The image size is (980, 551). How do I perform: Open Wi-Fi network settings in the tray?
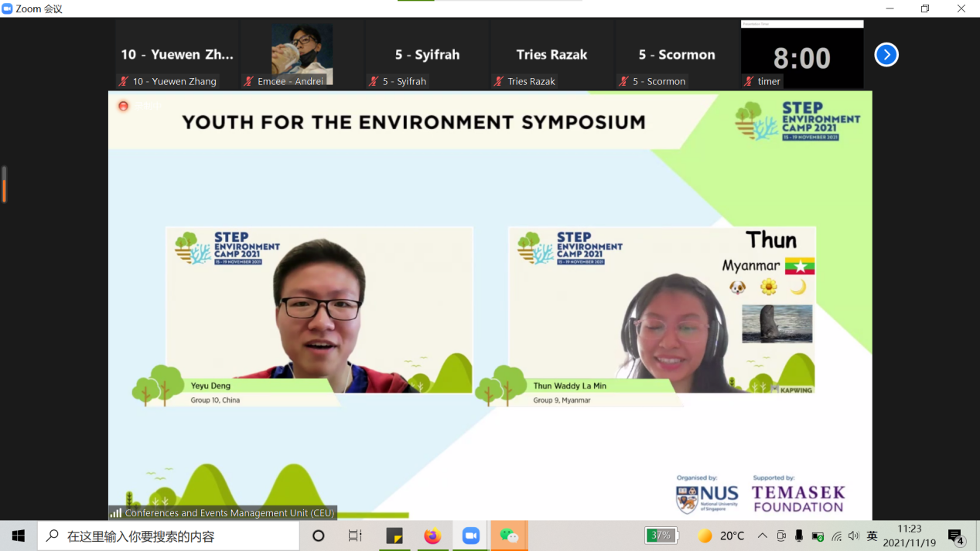836,536
